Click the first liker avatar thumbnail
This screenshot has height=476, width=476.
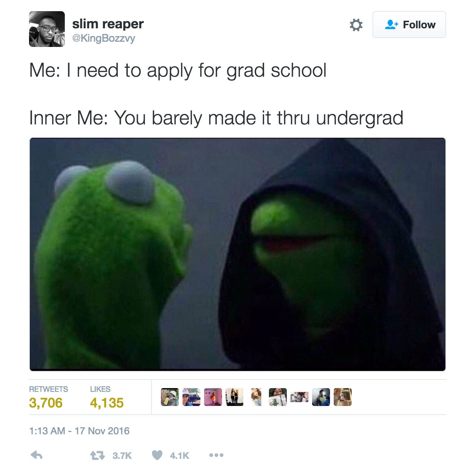pos(170,397)
